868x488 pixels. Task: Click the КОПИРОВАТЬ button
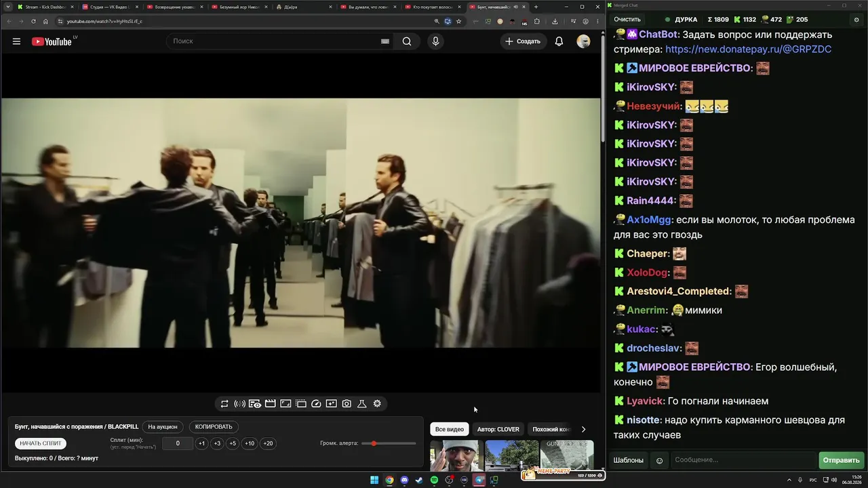click(214, 427)
